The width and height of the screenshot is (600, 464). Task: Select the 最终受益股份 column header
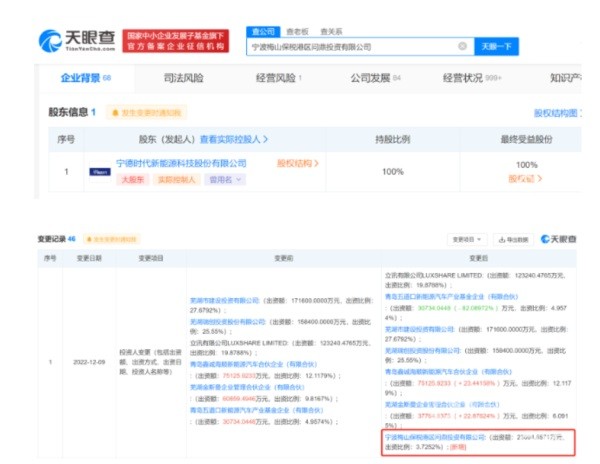[527, 139]
